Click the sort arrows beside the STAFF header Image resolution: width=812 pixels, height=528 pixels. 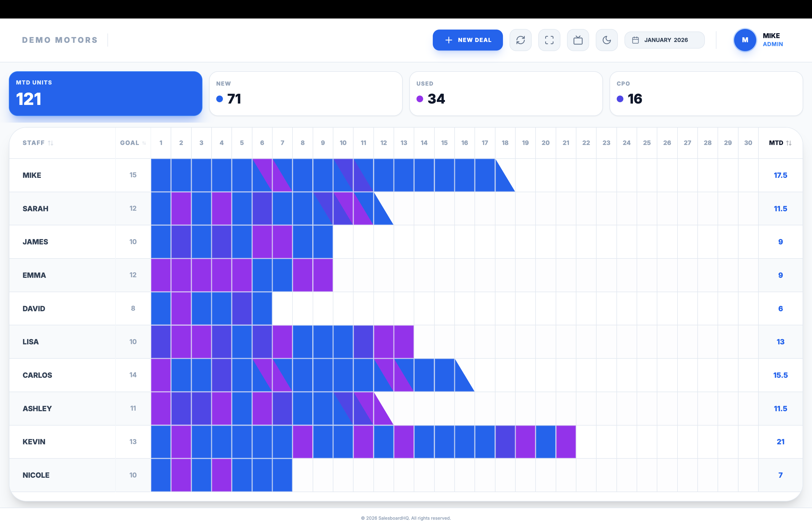coord(51,143)
